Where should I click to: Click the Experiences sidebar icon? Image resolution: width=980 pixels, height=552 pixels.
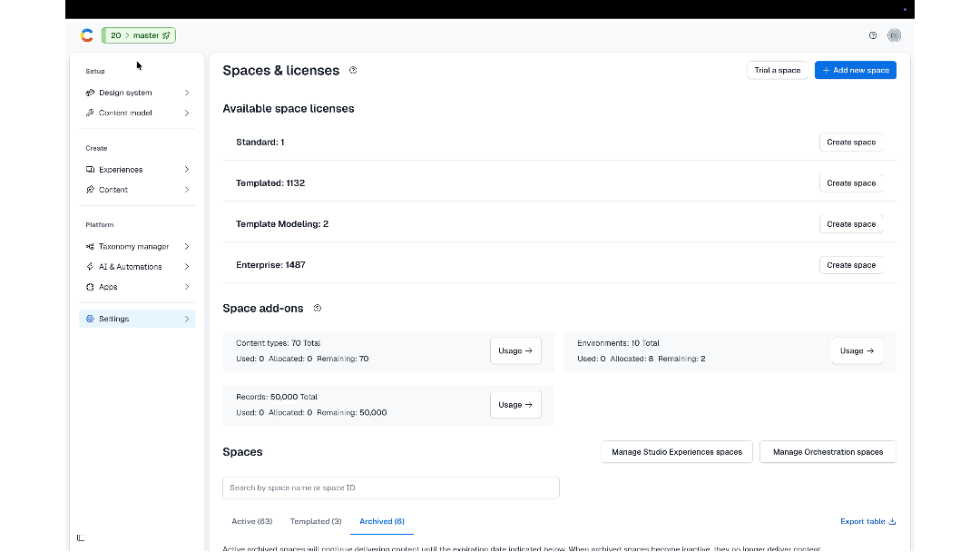point(90,170)
